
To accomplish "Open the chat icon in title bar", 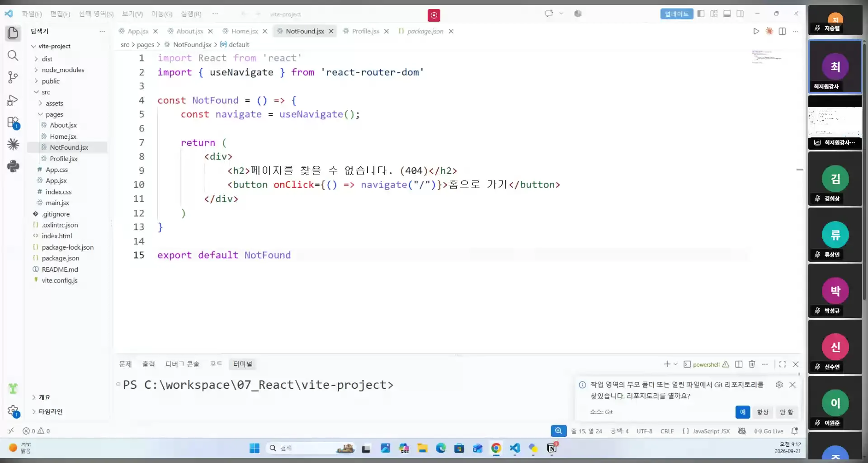I will click(x=549, y=14).
